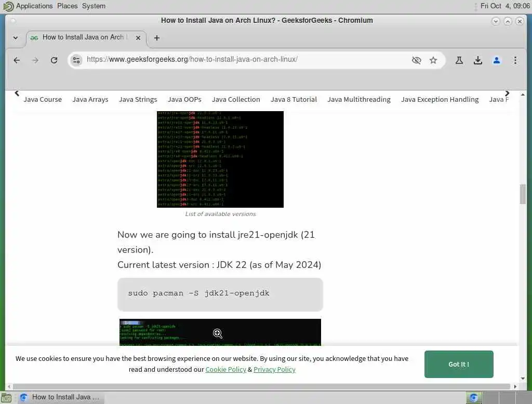Image resolution: width=532 pixels, height=404 pixels.
Task: Go forward to the next page
Action: click(35, 60)
